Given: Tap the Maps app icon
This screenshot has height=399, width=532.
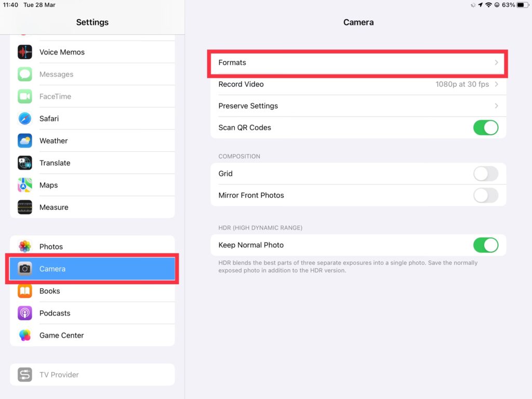Looking at the screenshot, I should point(25,185).
